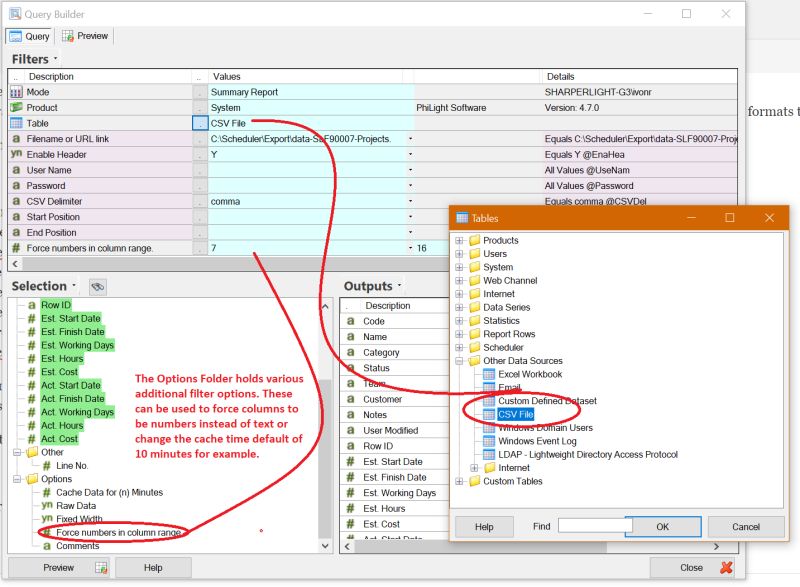
Task: Click the yn icon beside Enable Header filter
Action: click(16, 153)
